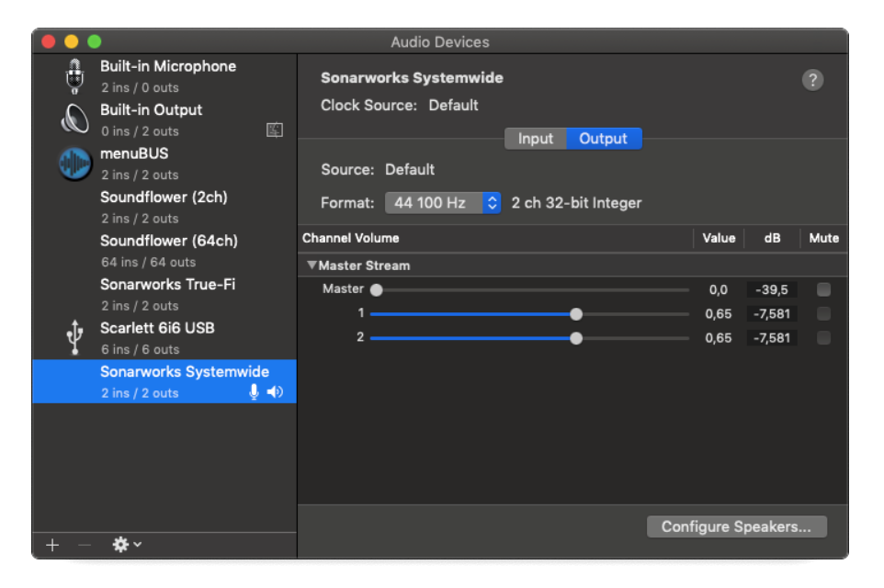The image size is (884, 588).
Task: Select Scarlett 6i6 USB device name
Action: [157, 328]
